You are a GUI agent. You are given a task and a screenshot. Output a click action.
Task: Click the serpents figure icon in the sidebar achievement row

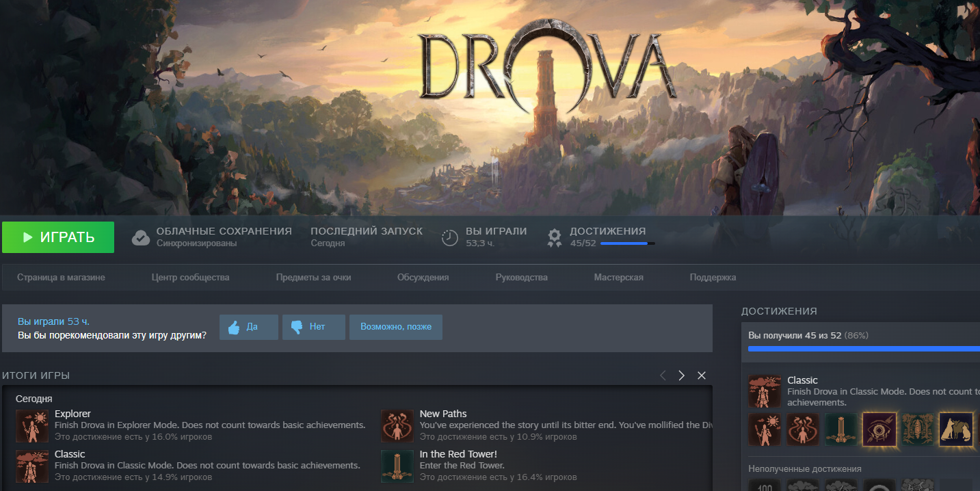(x=803, y=429)
